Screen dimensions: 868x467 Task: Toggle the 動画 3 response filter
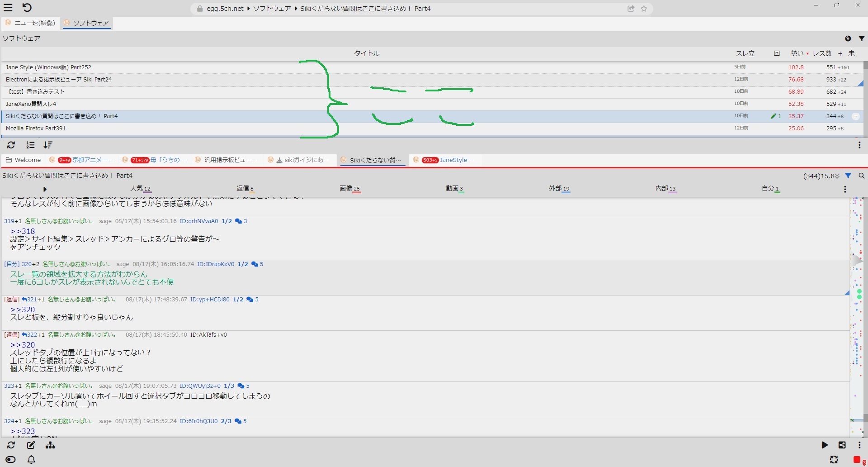coord(454,188)
